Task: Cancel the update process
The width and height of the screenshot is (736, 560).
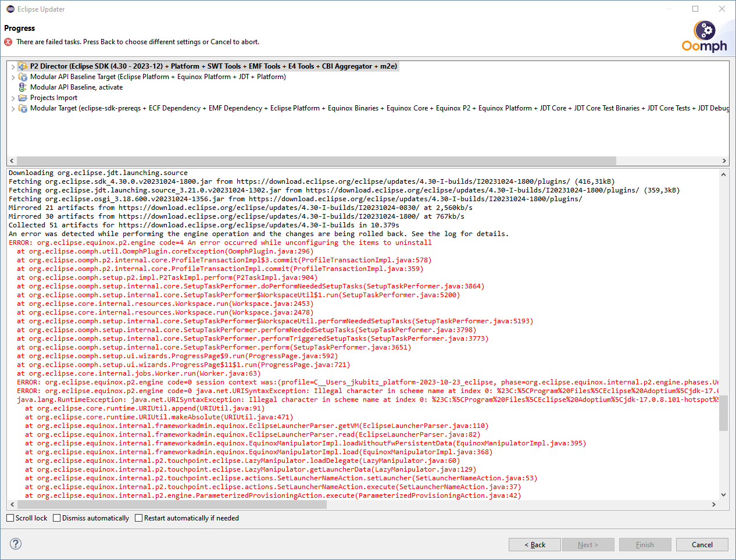Action: click(702, 544)
